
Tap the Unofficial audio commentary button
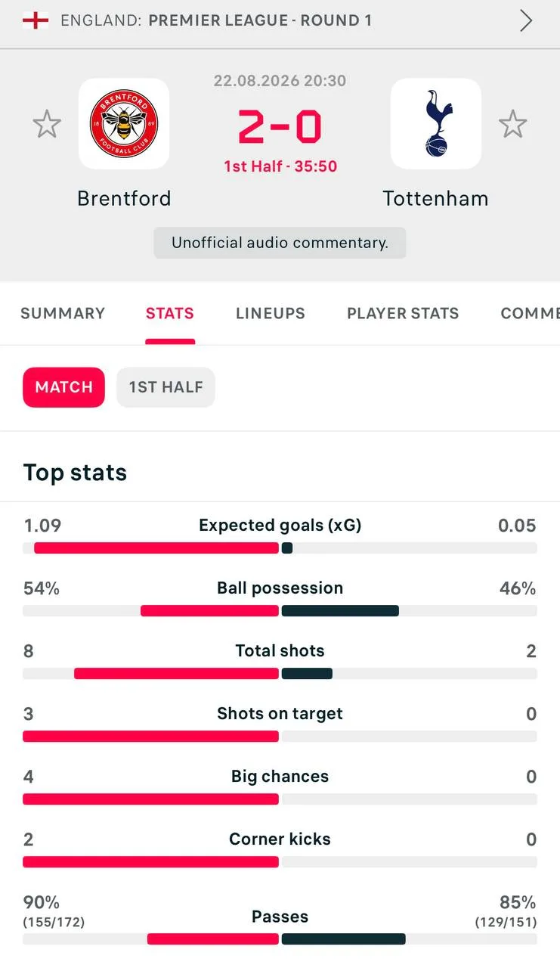pos(280,243)
